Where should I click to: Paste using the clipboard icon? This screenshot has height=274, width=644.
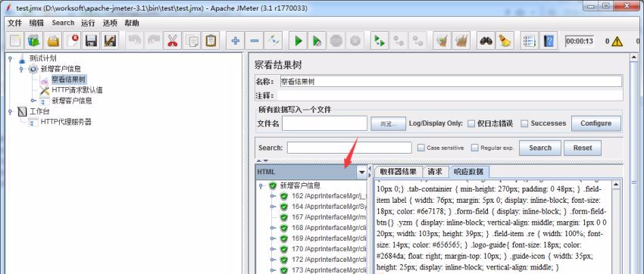click(x=211, y=41)
